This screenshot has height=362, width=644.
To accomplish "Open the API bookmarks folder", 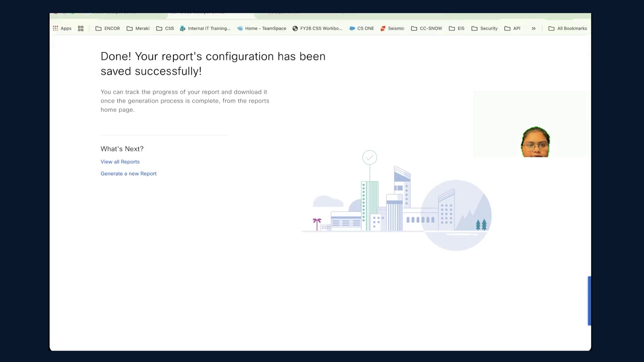I will coord(513,28).
